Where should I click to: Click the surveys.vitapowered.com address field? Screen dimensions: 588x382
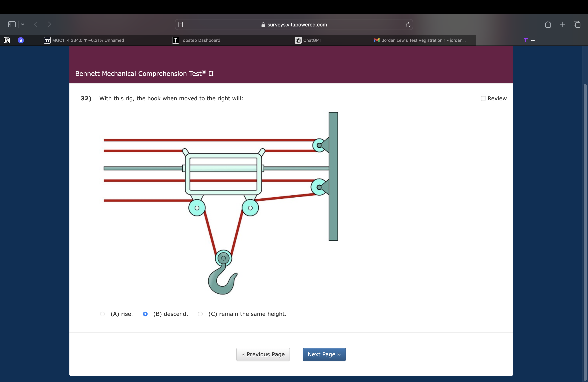point(294,25)
